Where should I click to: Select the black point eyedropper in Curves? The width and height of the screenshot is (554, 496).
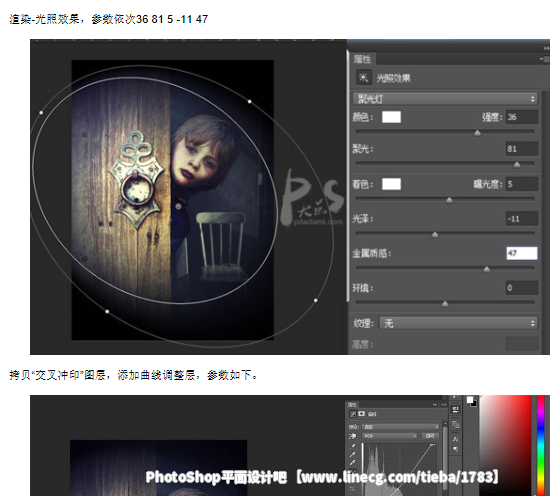pos(353,446)
